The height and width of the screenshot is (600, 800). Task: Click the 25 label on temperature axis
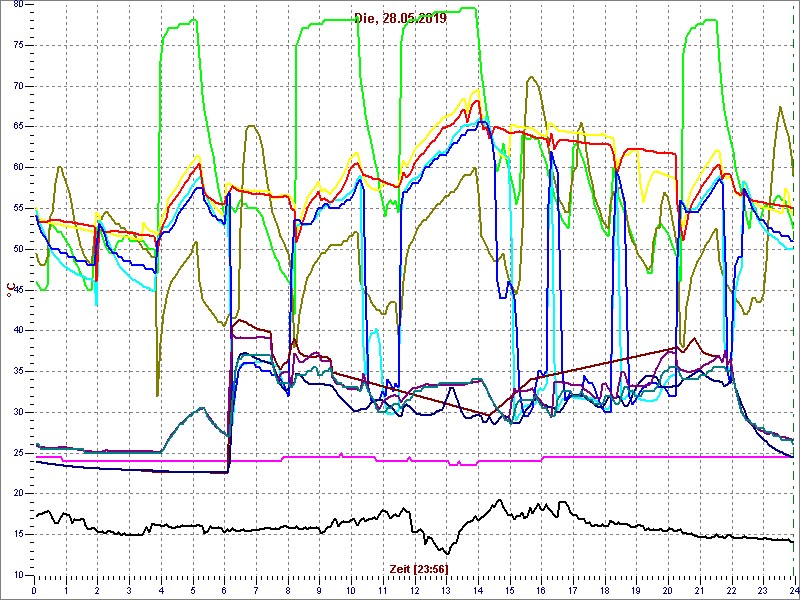click(x=17, y=453)
